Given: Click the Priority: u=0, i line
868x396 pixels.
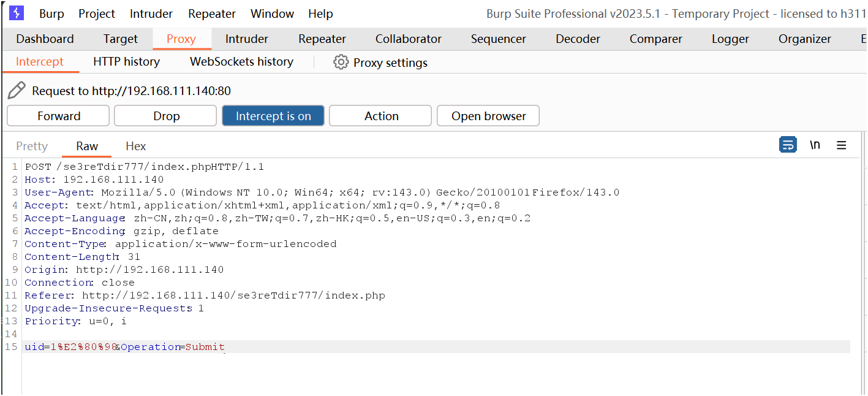Looking at the screenshot, I should pyautogui.click(x=76, y=321).
